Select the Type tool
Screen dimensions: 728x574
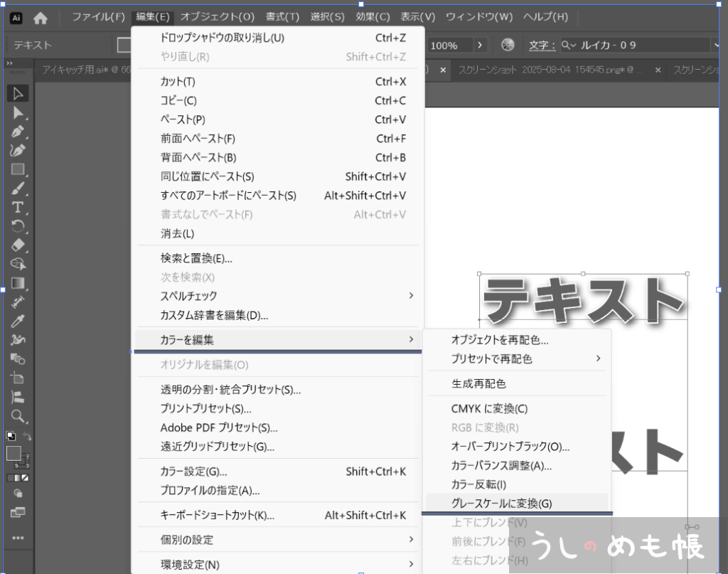18,207
